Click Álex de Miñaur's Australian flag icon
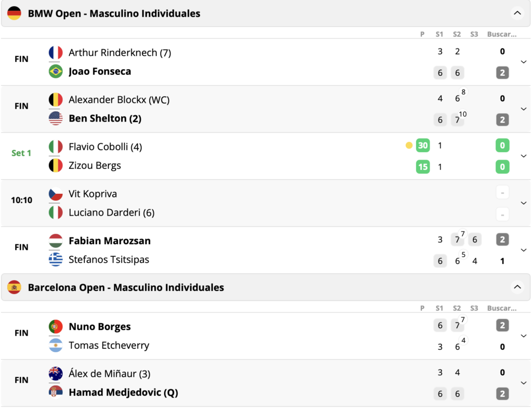The width and height of the screenshot is (532, 411). pos(56,374)
